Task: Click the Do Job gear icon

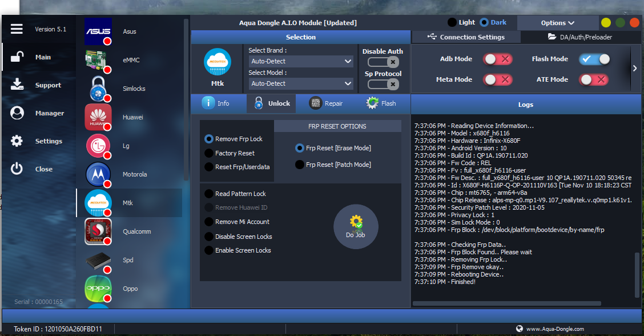Action: (356, 222)
